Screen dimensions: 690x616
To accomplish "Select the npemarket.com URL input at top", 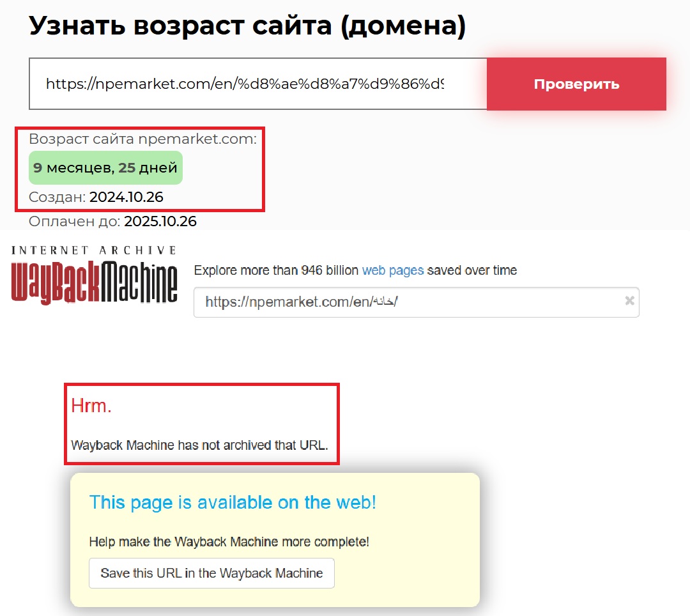I will coord(256,84).
